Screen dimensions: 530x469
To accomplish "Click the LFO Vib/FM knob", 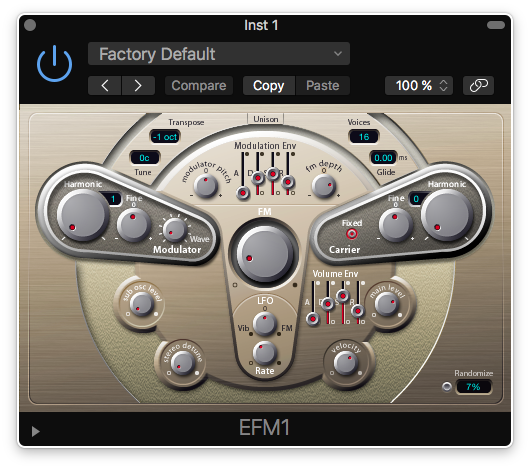I will (265, 324).
